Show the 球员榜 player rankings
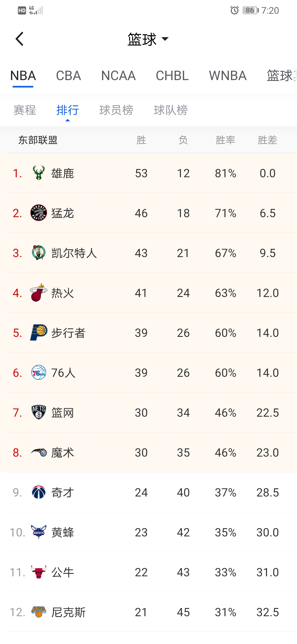The height and width of the screenshot is (644, 297). click(x=116, y=110)
